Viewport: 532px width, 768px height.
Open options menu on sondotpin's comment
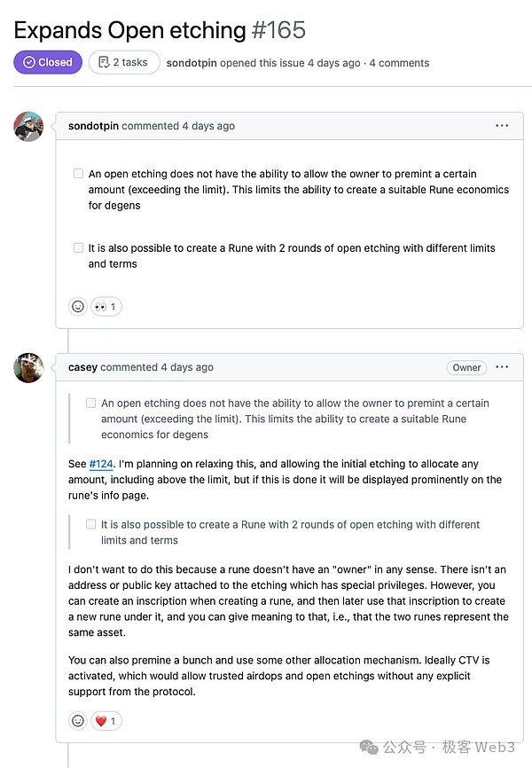[502, 126]
